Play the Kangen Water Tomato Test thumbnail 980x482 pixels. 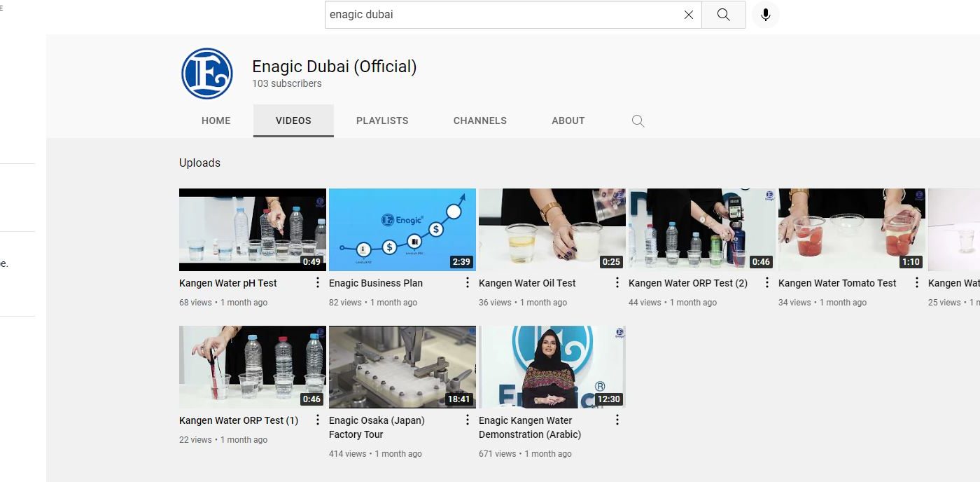point(852,230)
